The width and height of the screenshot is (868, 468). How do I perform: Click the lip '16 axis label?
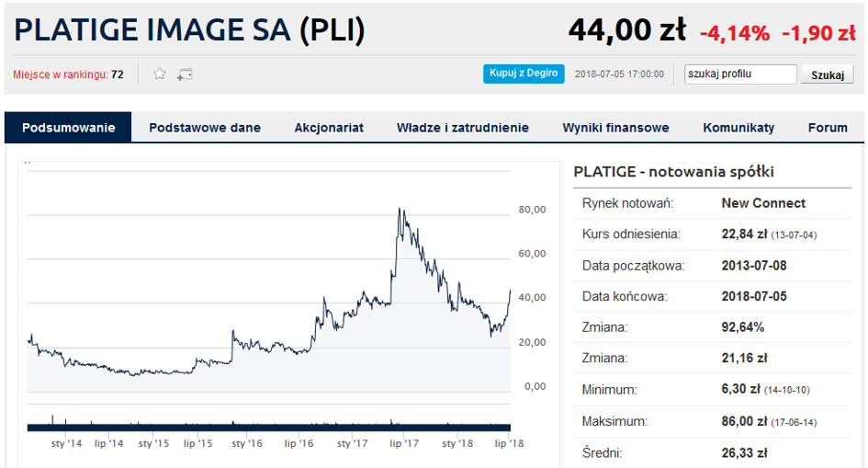pos(299,443)
